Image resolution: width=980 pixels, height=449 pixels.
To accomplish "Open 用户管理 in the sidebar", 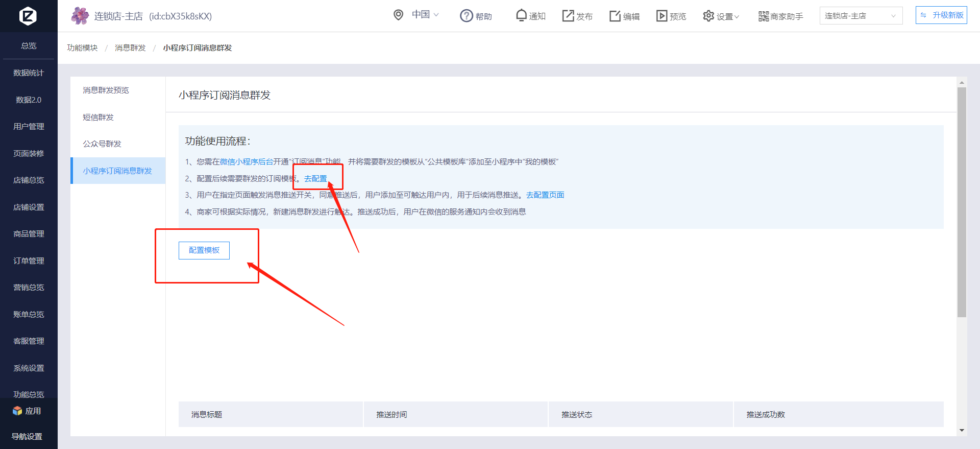I will point(29,126).
